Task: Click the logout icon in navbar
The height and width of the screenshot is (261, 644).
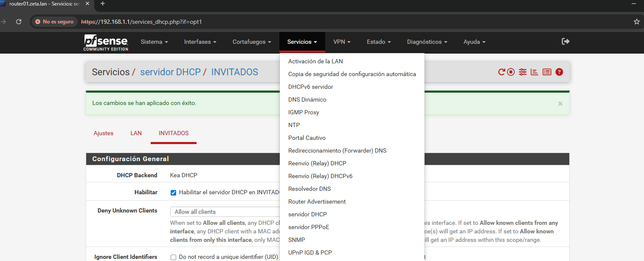Action: 565,41
